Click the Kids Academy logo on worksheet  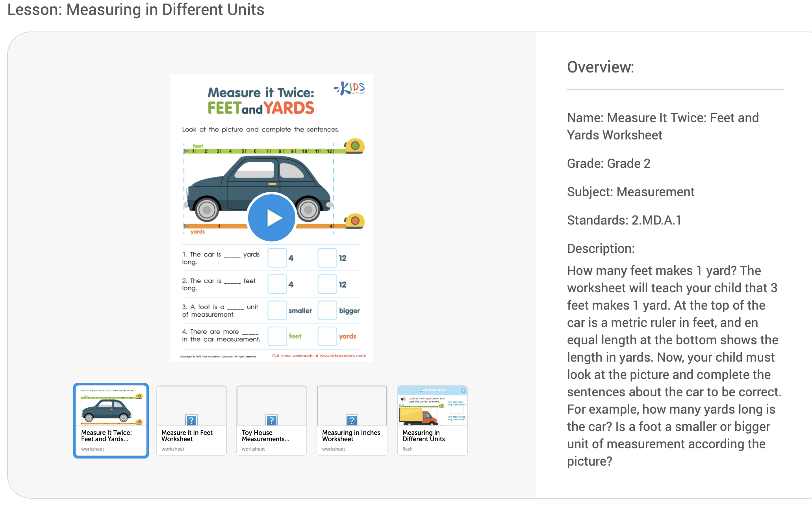click(x=350, y=88)
